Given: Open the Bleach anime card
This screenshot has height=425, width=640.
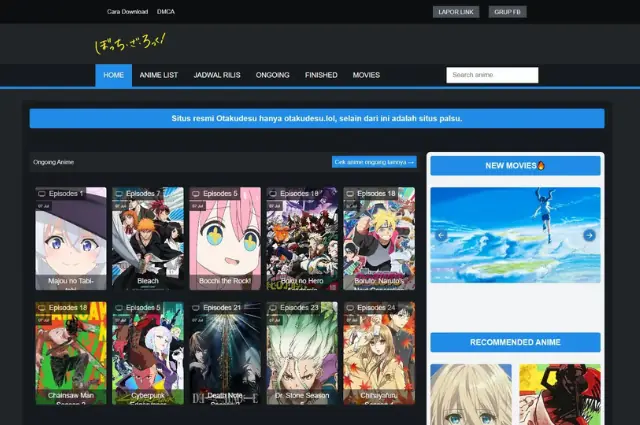Looking at the screenshot, I should tap(148, 239).
